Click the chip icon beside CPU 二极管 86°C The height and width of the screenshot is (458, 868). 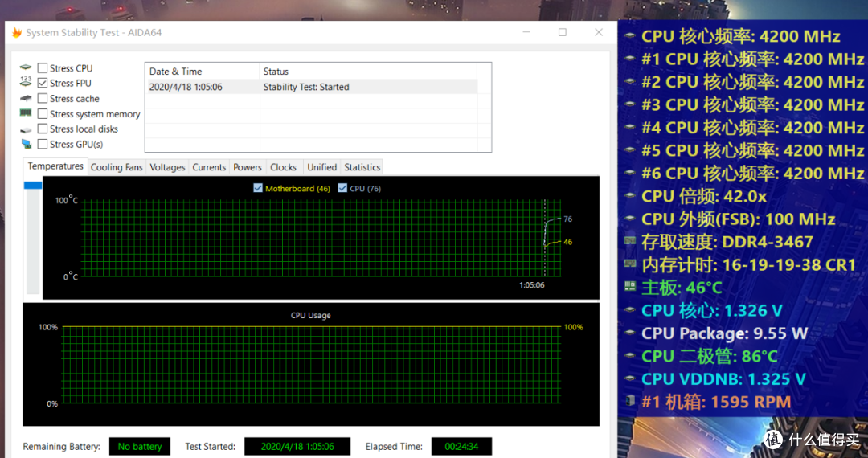point(629,356)
